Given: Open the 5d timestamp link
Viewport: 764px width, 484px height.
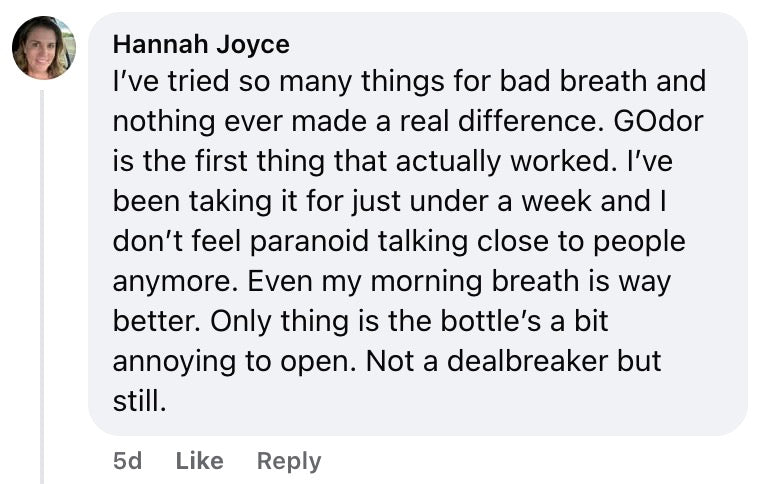Looking at the screenshot, I should [128, 461].
